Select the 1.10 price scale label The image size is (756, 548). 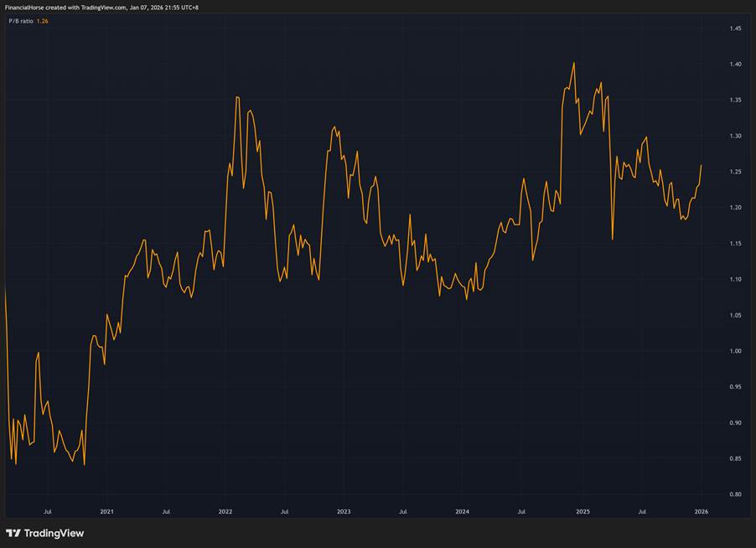coord(735,279)
